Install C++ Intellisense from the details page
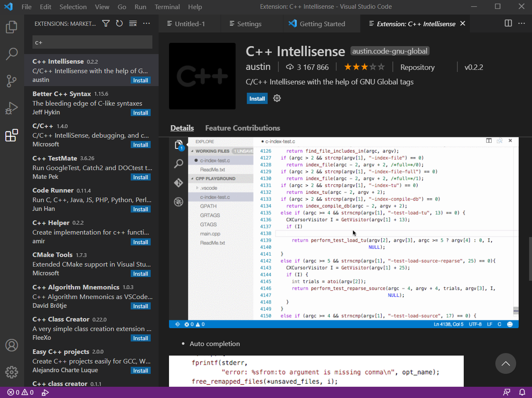This screenshot has height=398, width=532. [257, 99]
